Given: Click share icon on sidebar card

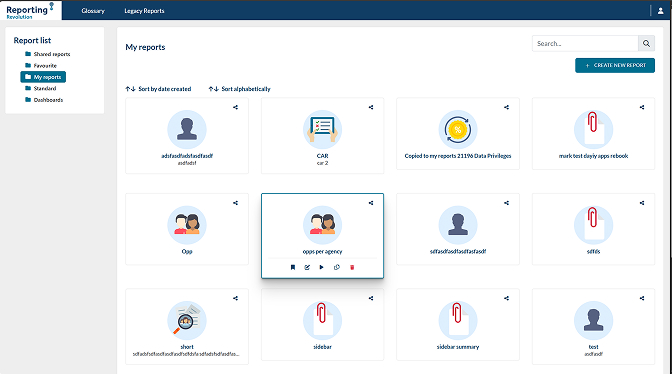Looking at the screenshot, I should pos(371,298).
